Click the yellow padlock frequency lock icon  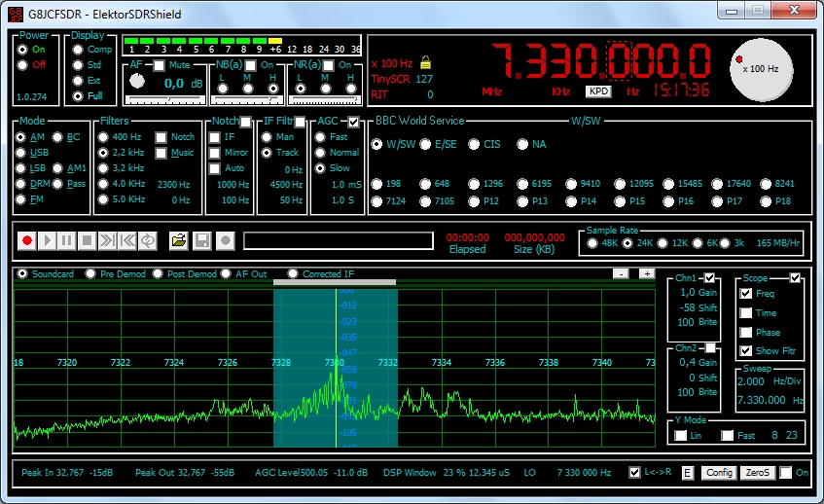[424, 63]
